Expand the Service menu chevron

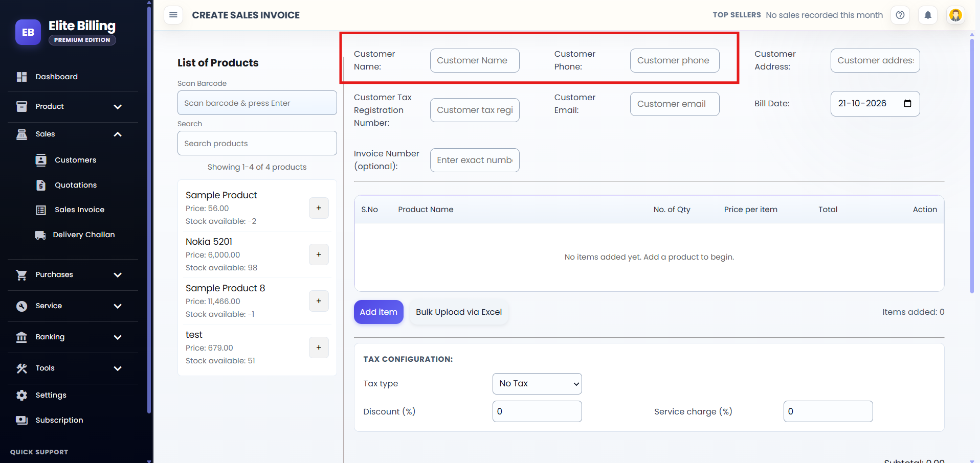(118, 306)
